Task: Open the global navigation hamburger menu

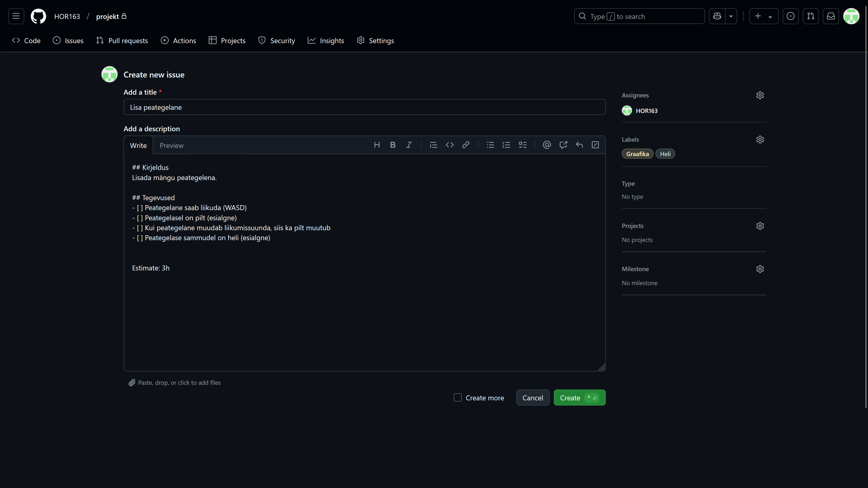Action: click(16, 16)
